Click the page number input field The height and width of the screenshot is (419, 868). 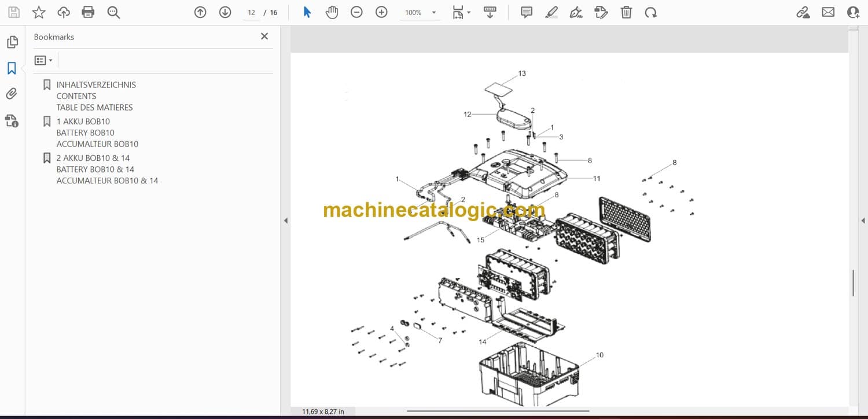coord(251,12)
